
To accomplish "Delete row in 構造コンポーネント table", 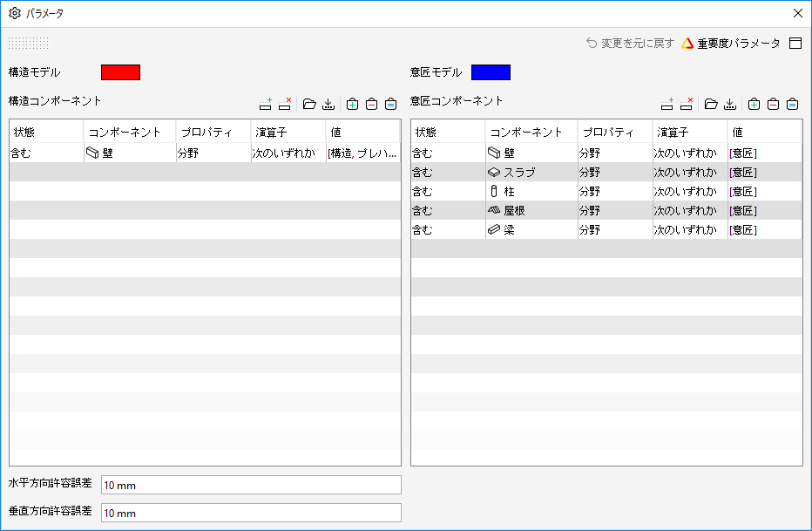I will (285, 104).
